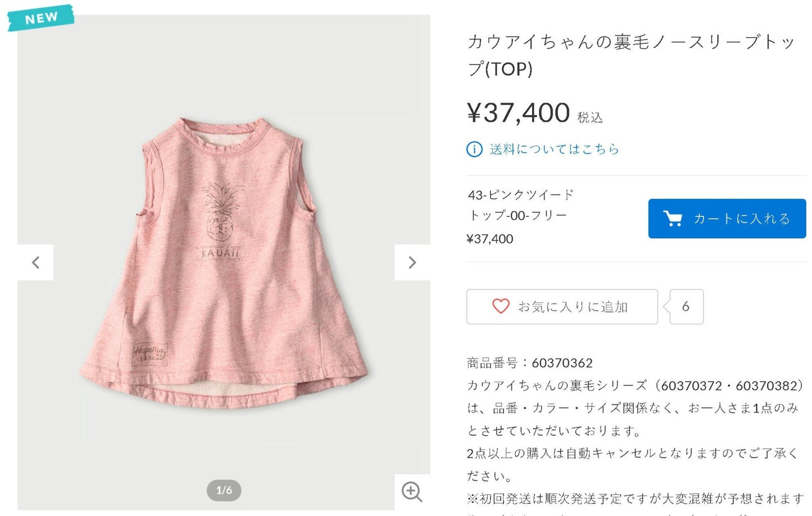Click the favorites count showing 6
Screen dimensions: 812x516
pyautogui.click(x=686, y=306)
